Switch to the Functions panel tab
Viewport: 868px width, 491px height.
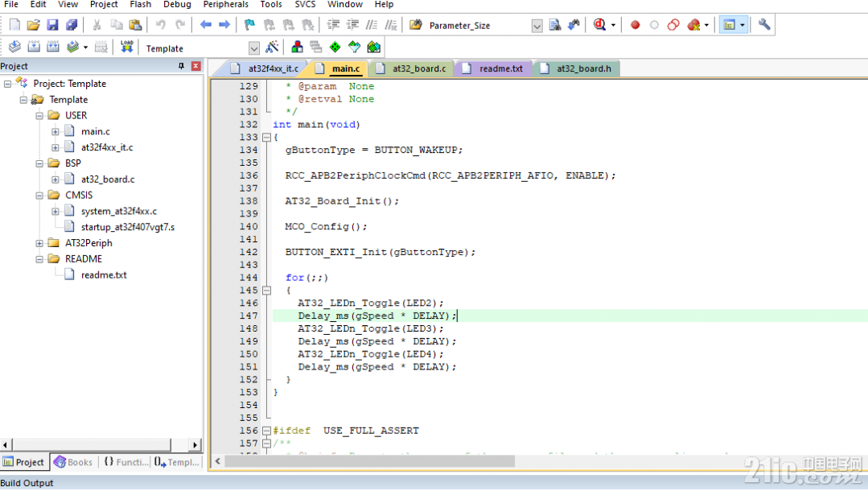(x=125, y=462)
